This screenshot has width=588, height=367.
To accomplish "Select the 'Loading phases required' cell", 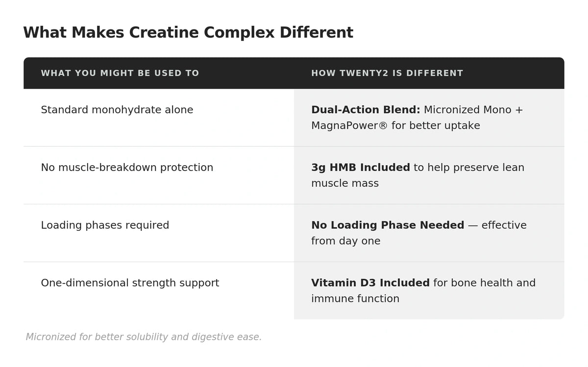I will [105, 225].
